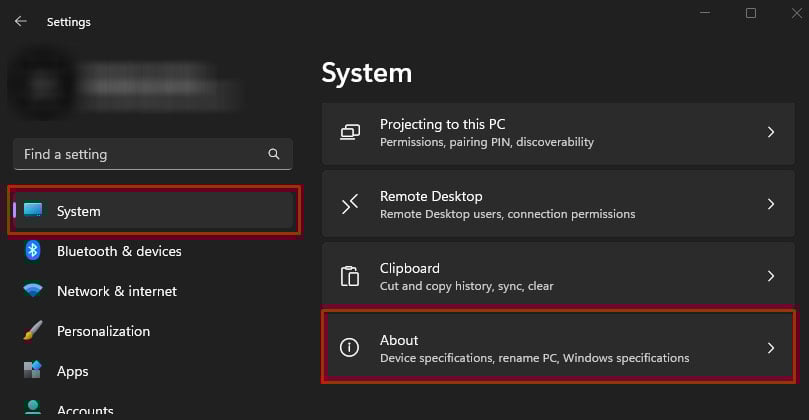809x420 pixels.
Task: Open About device specifications entry
Action: [x=534, y=348]
